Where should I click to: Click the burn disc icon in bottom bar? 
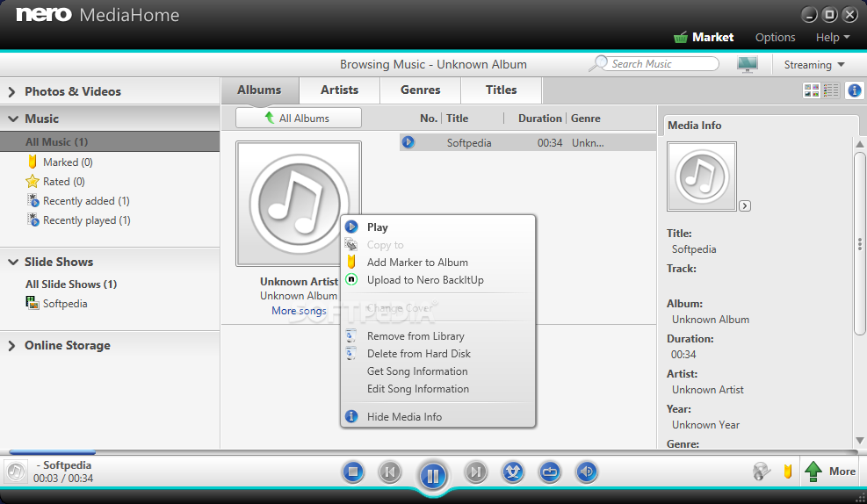(762, 472)
